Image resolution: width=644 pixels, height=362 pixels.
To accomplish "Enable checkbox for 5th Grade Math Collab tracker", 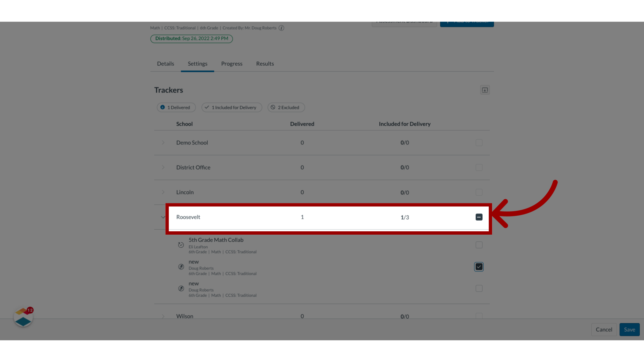I will (x=479, y=245).
